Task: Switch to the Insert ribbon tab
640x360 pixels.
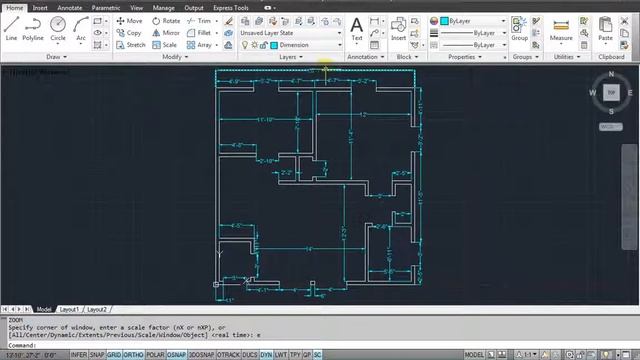Action: [x=40, y=8]
